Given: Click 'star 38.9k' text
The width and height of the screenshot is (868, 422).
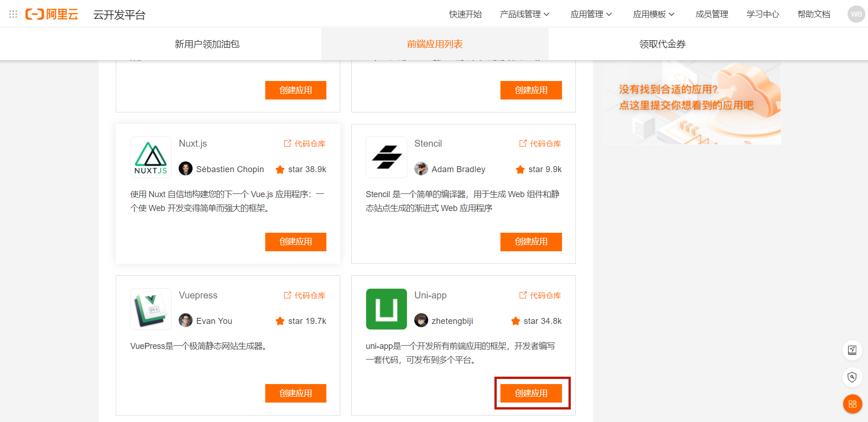Looking at the screenshot, I should (307, 169).
